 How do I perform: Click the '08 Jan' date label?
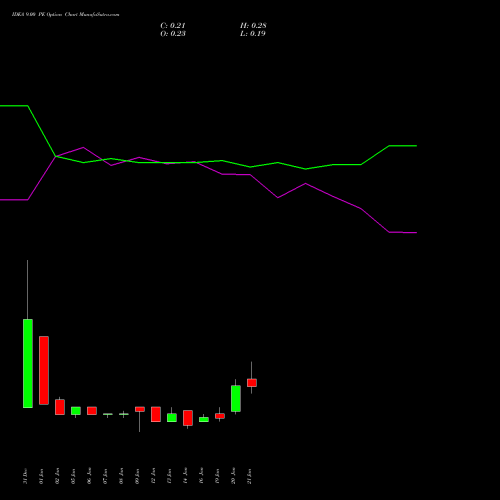pos(122,476)
